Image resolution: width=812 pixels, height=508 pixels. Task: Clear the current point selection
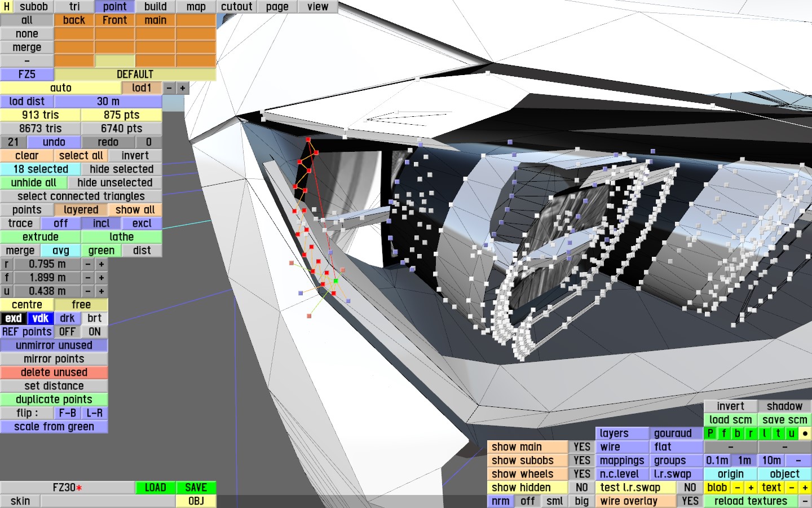click(x=27, y=156)
